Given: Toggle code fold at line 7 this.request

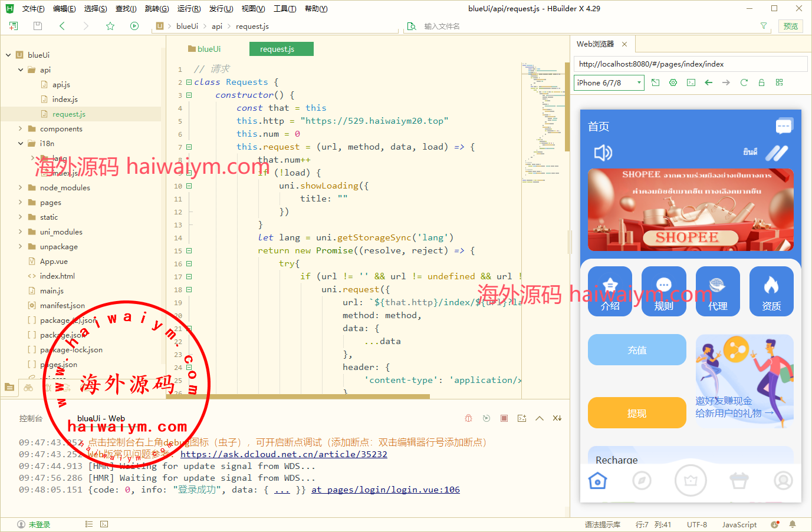Looking at the screenshot, I should pos(189,147).
